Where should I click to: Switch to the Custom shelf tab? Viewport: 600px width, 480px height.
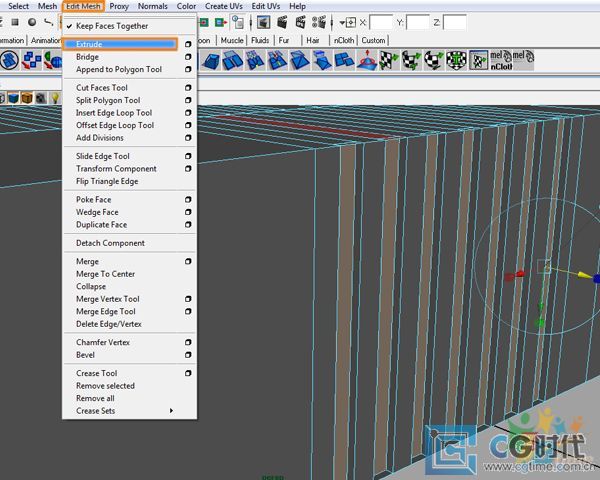pos(373,41)
